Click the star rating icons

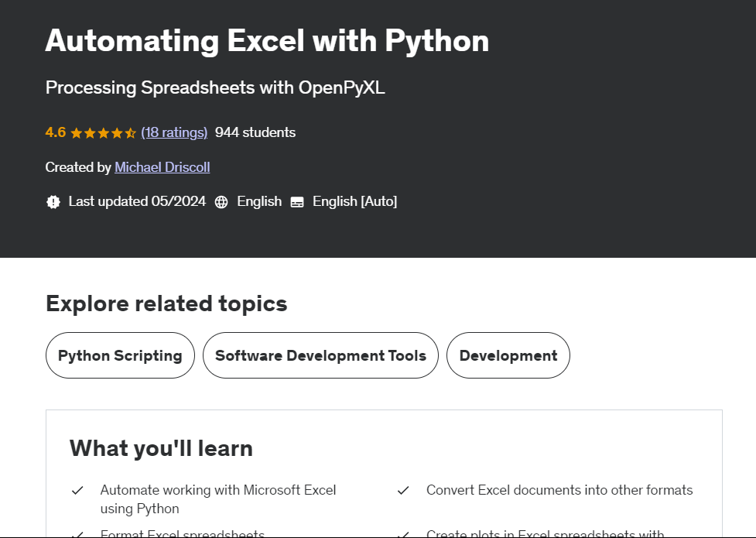103,132
